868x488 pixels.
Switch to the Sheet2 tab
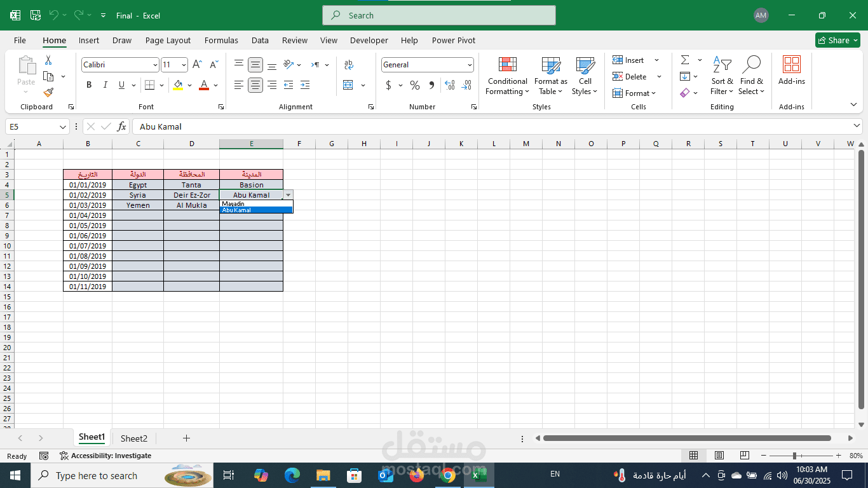(x=134, y=438)
